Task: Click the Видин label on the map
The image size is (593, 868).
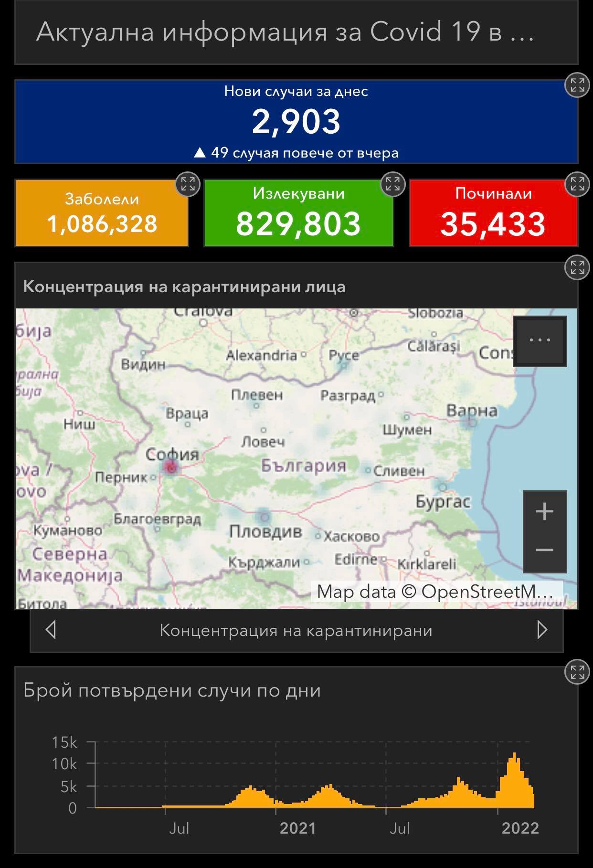Action: [x=143, y=365]
